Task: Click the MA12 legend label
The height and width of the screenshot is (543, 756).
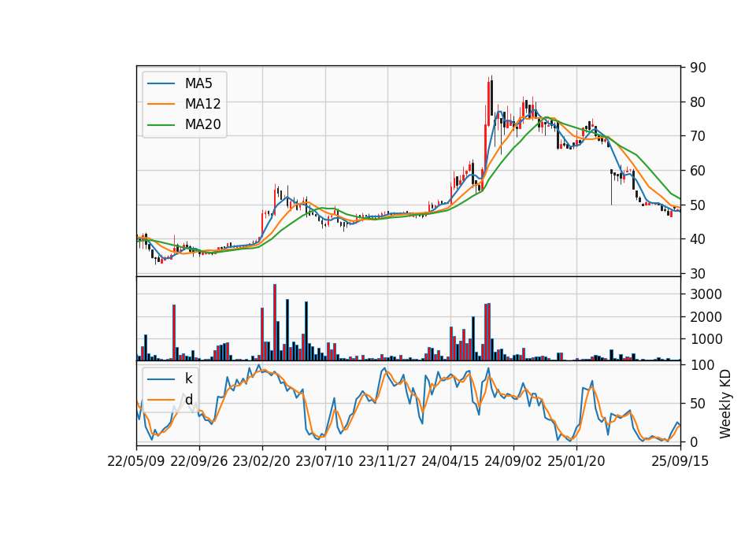Action: [202, 104]
